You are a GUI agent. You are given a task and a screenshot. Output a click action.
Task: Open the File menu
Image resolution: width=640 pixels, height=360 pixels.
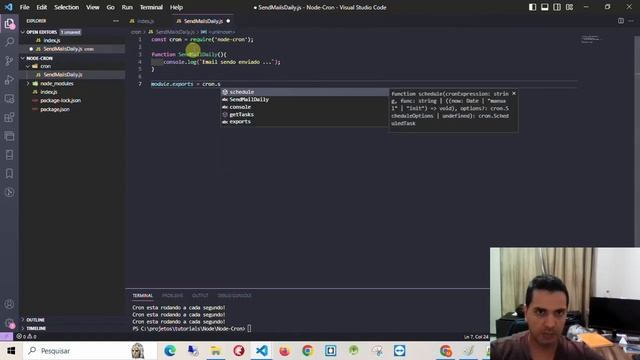coord(24,7)
